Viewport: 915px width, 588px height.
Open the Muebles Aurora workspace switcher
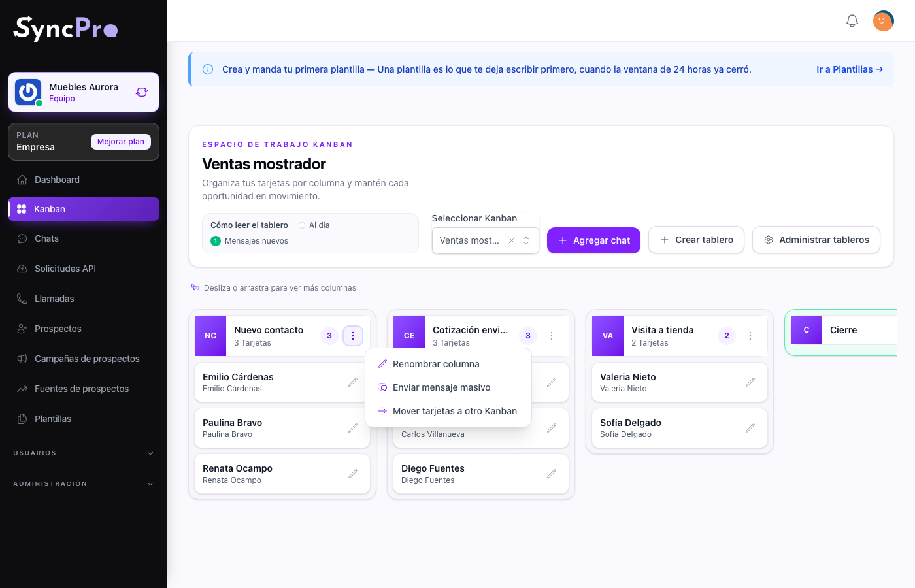pyautogui.click(x=84, y=92)
